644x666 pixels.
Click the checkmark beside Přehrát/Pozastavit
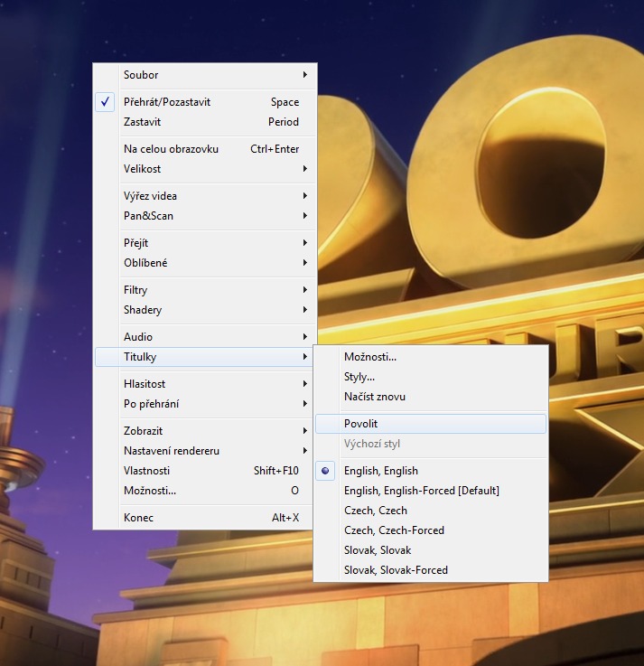click(105, 102)
